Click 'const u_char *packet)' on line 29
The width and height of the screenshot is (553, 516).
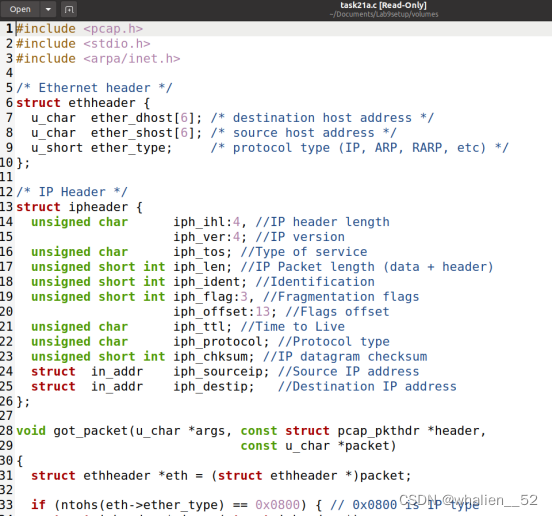coord(318,446)
